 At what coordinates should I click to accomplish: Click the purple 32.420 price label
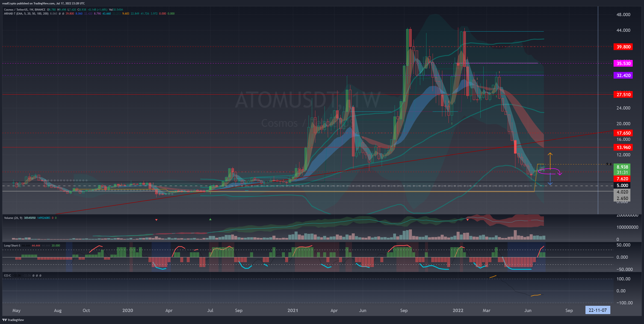click(623, 75)
